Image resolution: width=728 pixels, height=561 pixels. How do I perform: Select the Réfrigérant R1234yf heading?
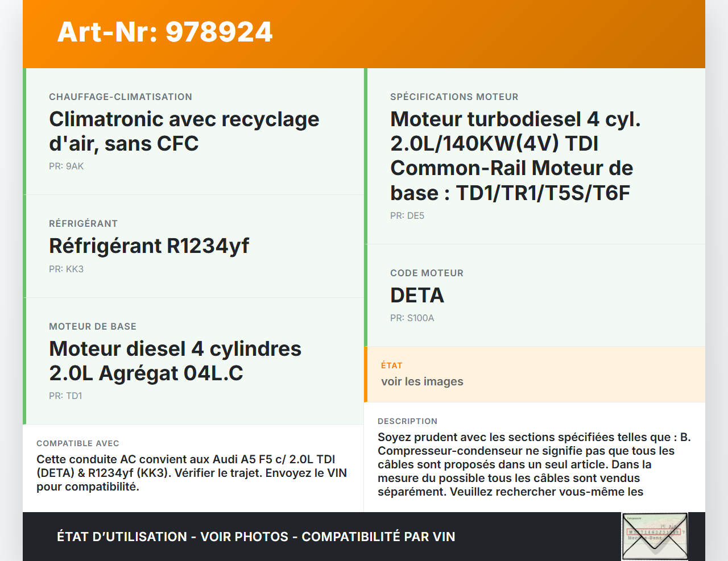[149, 246]
